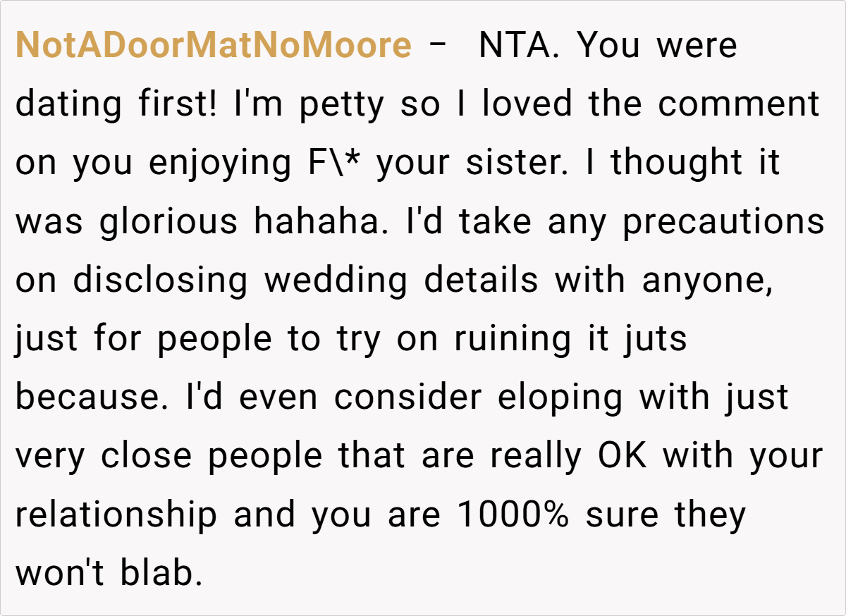Click on the word "OK"
The image size is (846, 616).
[x=622, y=456]
